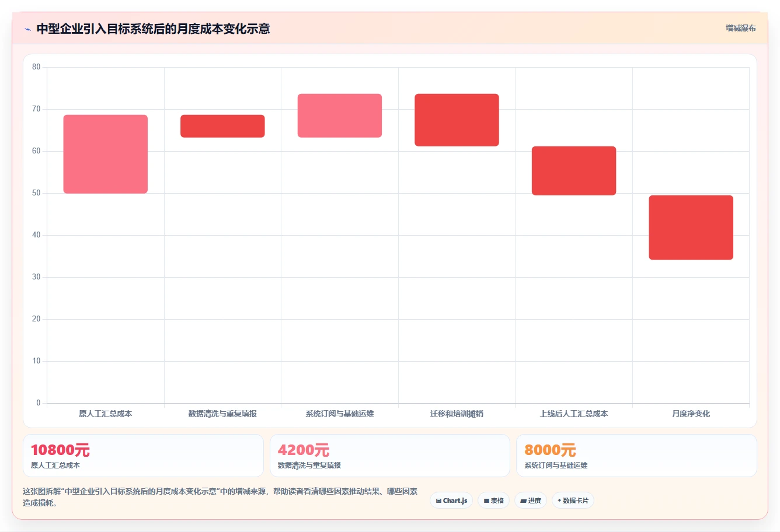Select the Chart.js tag pill
This screenshot has height=532, width=780.
click(x=451, y=501)
